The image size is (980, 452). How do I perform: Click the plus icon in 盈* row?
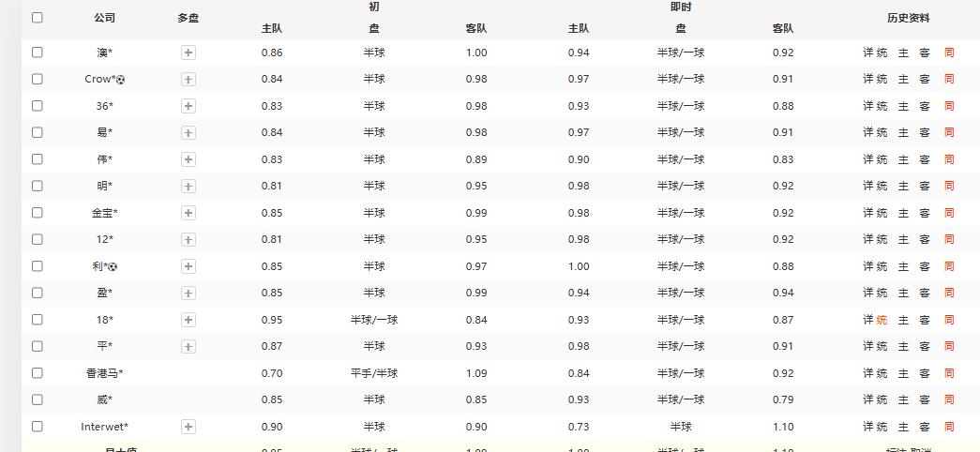(188, 294)
